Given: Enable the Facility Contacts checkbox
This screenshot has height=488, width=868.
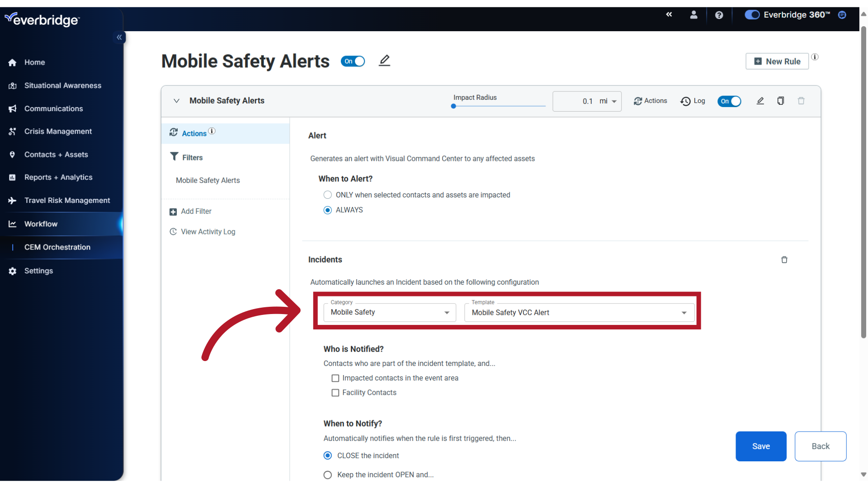Looking at the screenshot, I should pos(335,392).
